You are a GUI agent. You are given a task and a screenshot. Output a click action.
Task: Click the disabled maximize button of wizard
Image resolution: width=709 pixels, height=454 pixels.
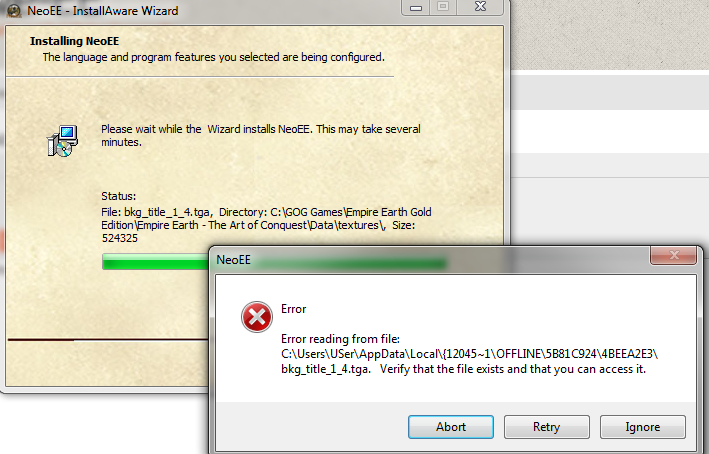[443, 7]
